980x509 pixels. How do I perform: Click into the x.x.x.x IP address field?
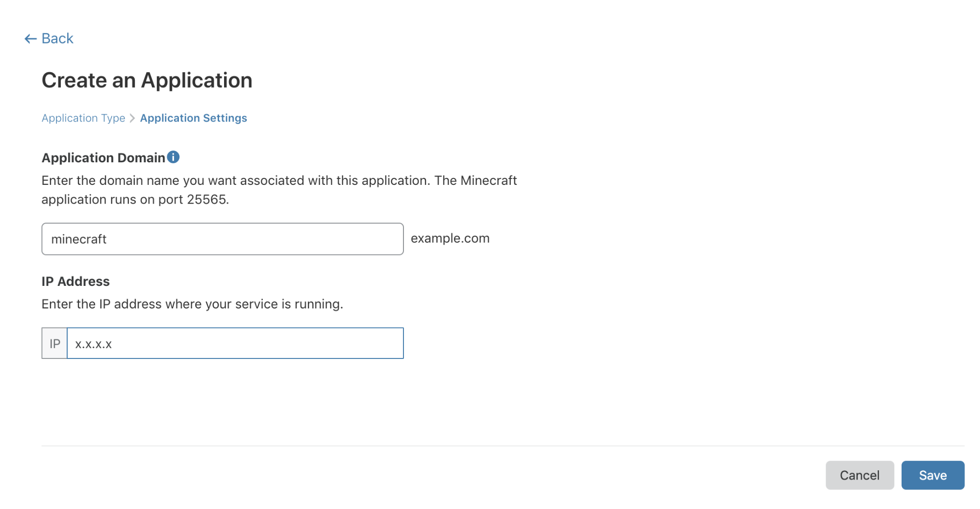click(235, 343)
